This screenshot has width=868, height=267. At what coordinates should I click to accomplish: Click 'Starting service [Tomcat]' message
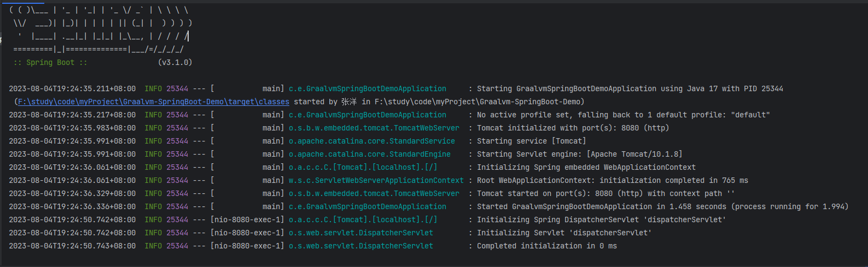(x=532, y=141)
